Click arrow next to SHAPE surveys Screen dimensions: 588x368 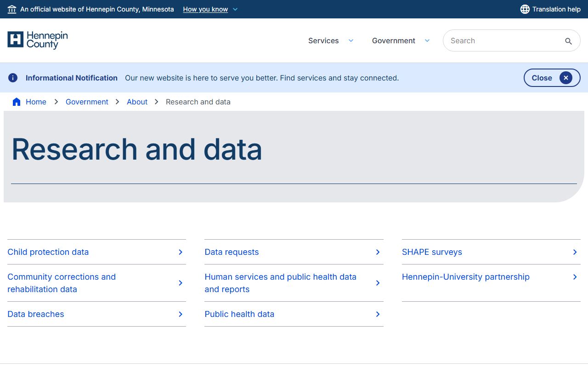[x=575, y=252]
